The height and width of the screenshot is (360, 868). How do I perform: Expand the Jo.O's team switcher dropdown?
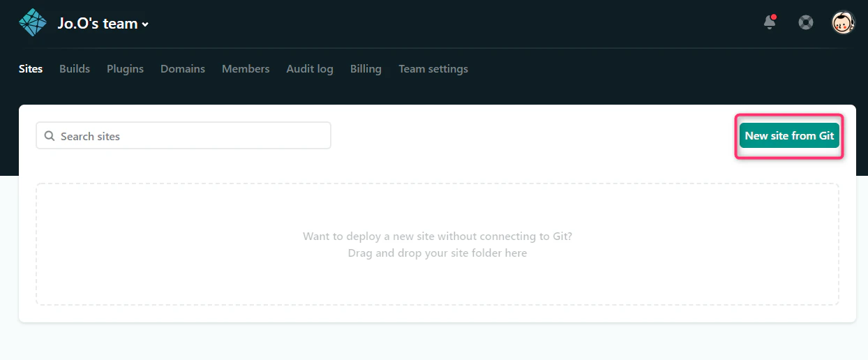[103, 24]
